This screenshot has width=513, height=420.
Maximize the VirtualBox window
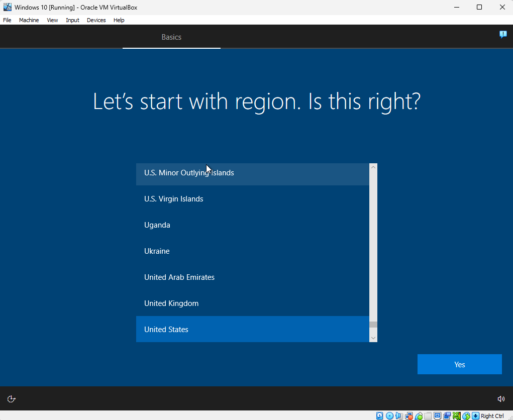click(479, 7)
